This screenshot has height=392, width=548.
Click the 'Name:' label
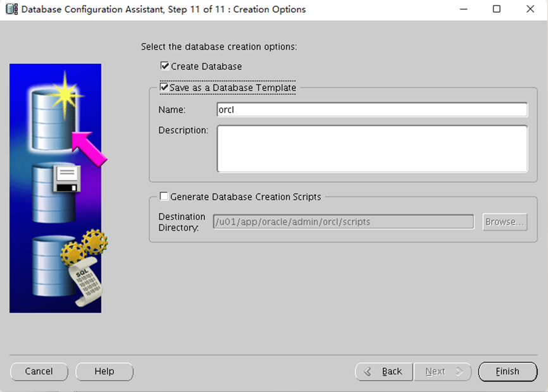[171, 109]
